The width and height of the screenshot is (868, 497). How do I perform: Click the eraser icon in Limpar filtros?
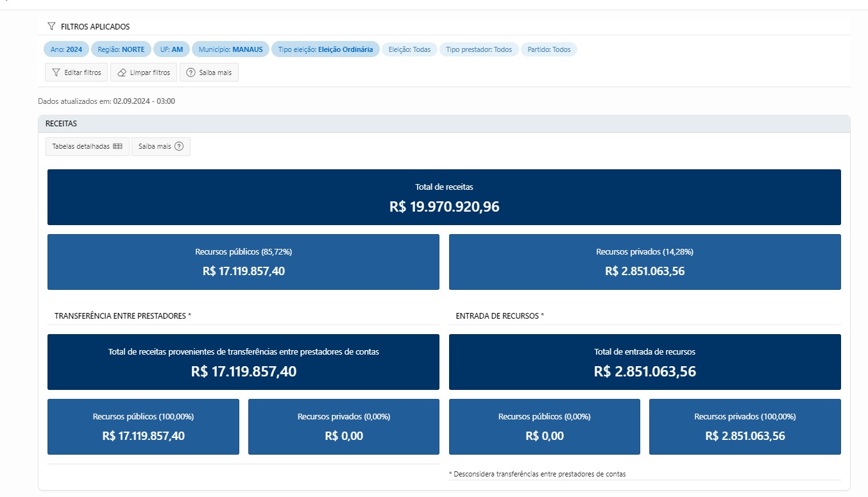(122, 72)
